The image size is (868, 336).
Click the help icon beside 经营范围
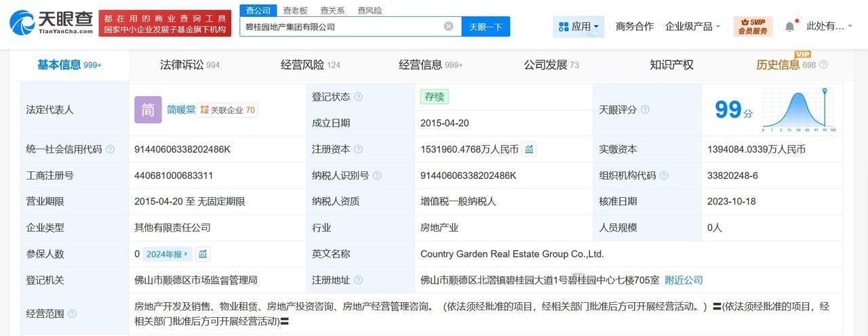(72, 314)
